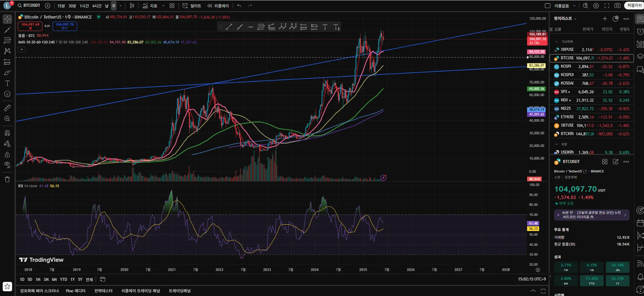Open the candlestick chart style picker
Screen dimensions: 644x296
click(132, 6)
